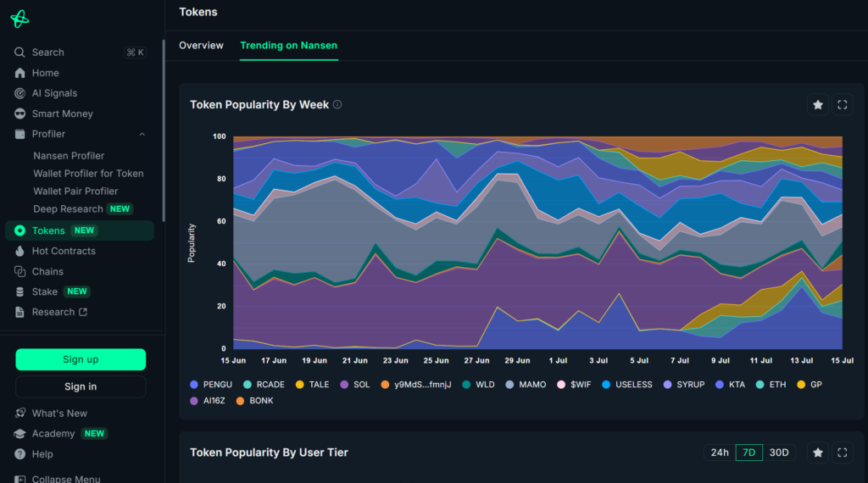This screenshot has width=868, height=483.
Task: Expand Token Popularity By Week to fullscreen
Action: [x=842, y=104]
